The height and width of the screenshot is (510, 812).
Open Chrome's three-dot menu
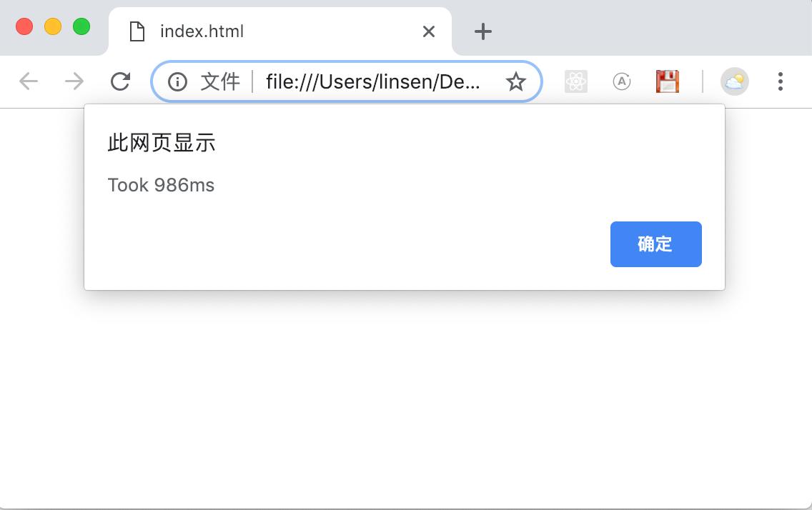780,81
